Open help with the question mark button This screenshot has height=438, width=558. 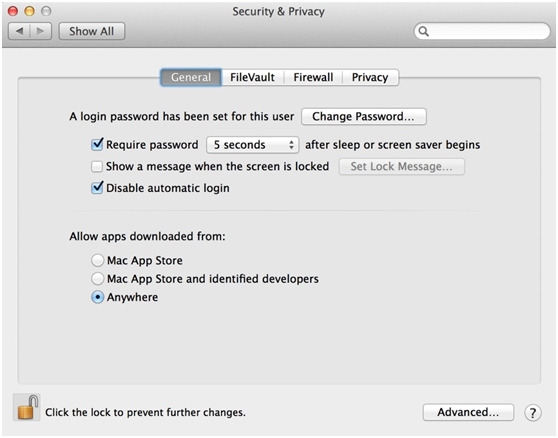(533, 413)
